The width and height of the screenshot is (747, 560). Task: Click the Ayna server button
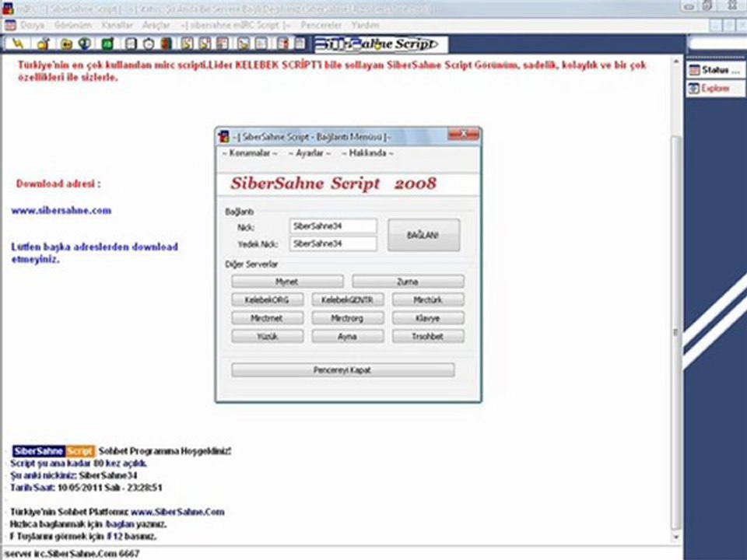[348, 336]
